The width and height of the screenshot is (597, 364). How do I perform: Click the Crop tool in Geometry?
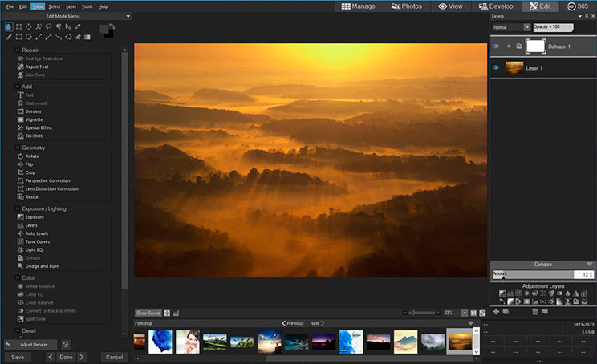click(x=30, y=172)
